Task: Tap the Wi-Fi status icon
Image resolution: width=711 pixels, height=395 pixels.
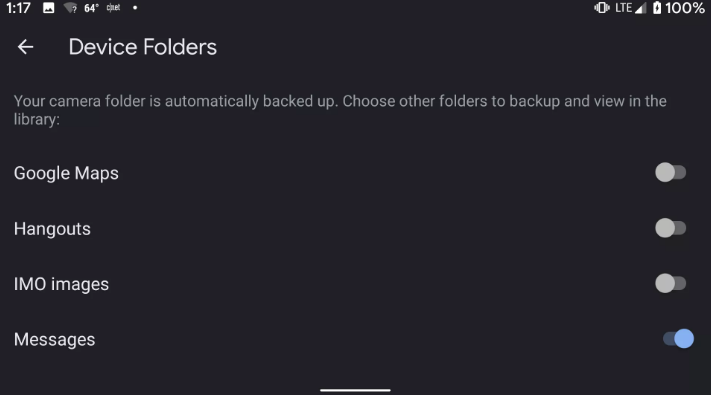Action: pyautogui.click(x=70, y=8)
